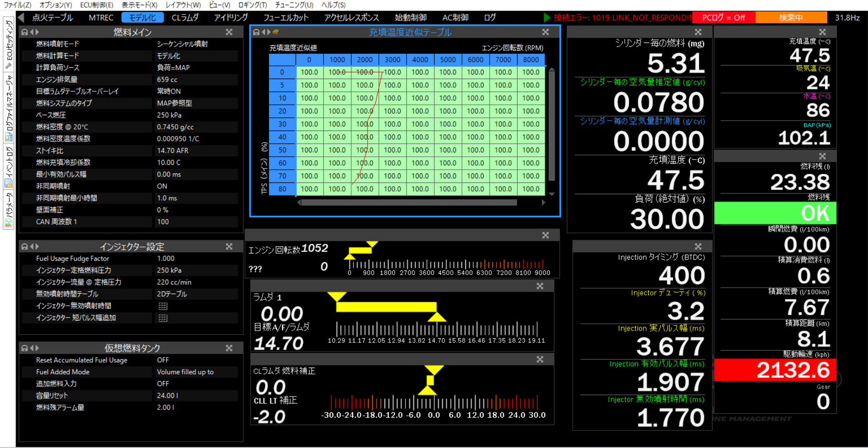Open the table icon for インジェクター短パルス幅追加
The height and width of the screenshot is (448, 868).
[163, 318]
